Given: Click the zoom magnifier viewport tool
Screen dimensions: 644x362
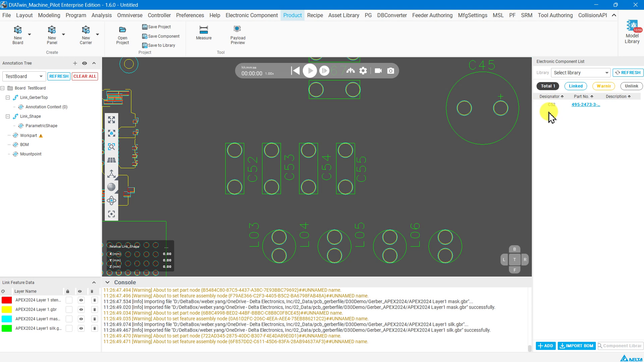Looking at the screenshot, I should coord(111,147).
